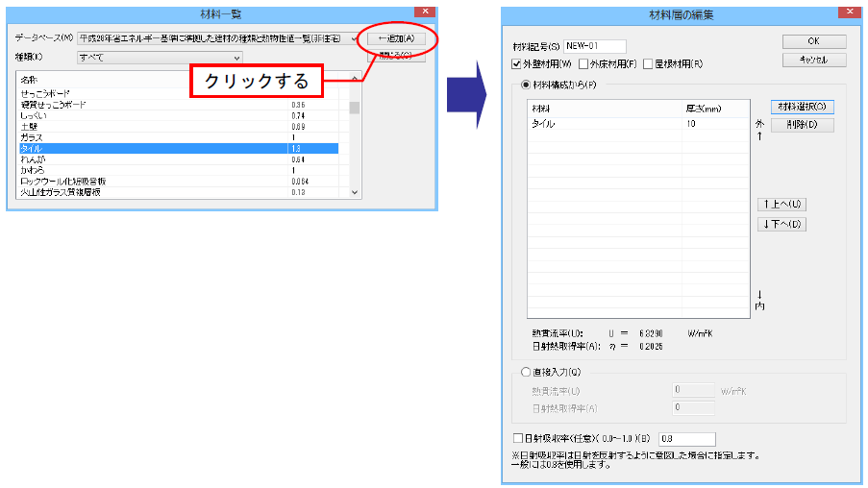Click the 材料選択(C) button
This screenshot has width=868, height=488.
pos(802,107)
